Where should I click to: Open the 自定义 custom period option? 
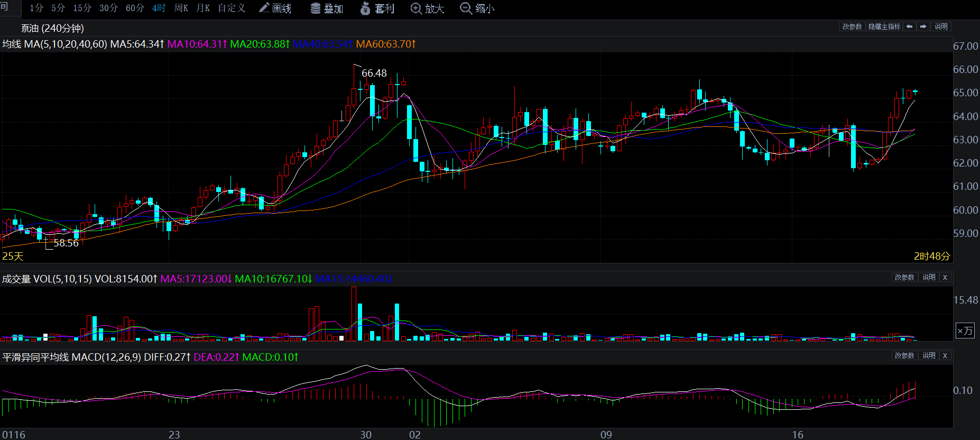232,8
